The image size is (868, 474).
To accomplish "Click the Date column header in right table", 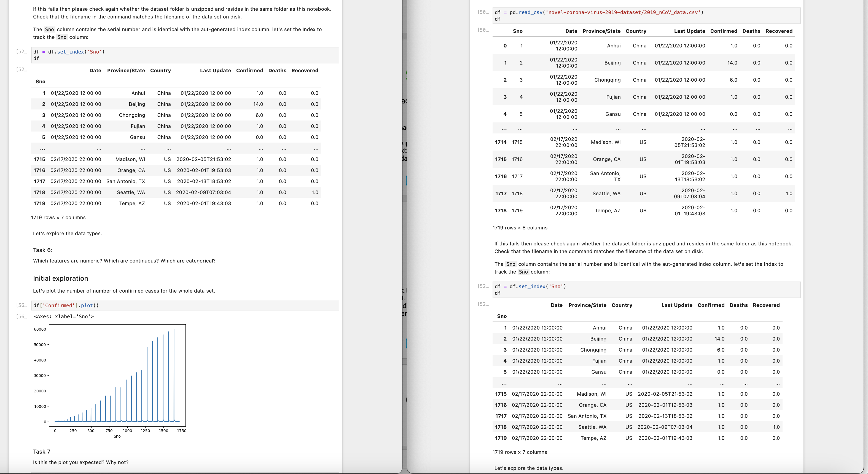I will pos(571,31).
